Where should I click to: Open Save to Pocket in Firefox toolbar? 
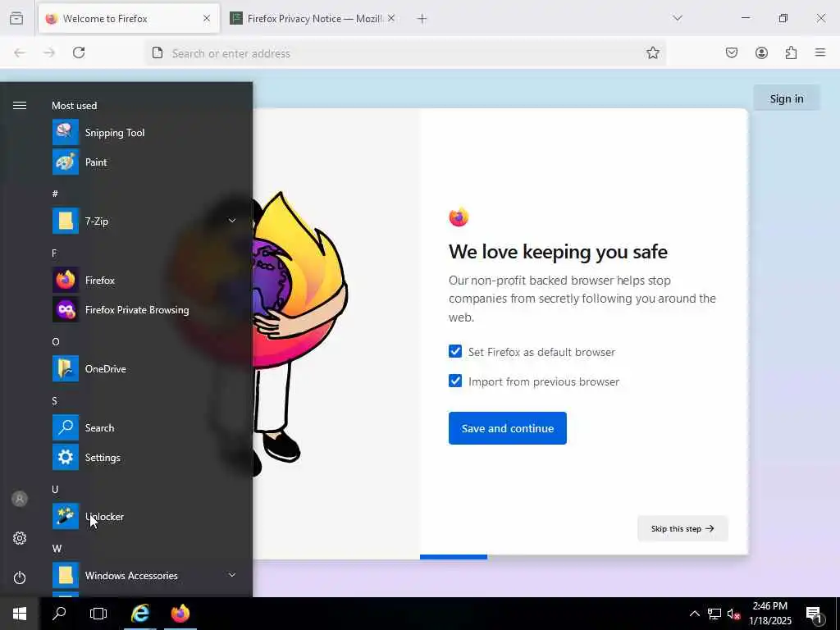[x=732, y=52]
